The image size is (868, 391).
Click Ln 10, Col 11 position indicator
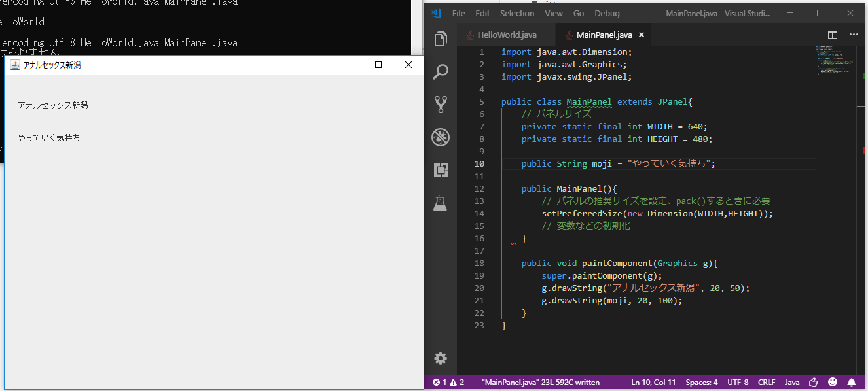coord(653,382)
